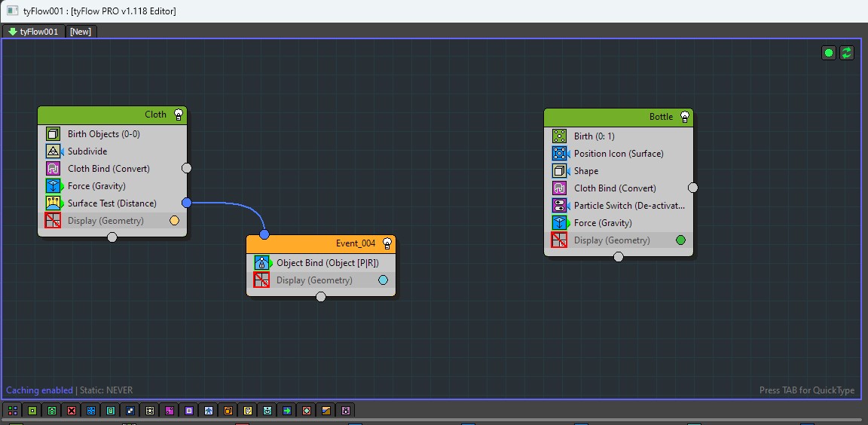
Task: Open the magenta diagonal dots operators tab
Action: tap(170, 411)
